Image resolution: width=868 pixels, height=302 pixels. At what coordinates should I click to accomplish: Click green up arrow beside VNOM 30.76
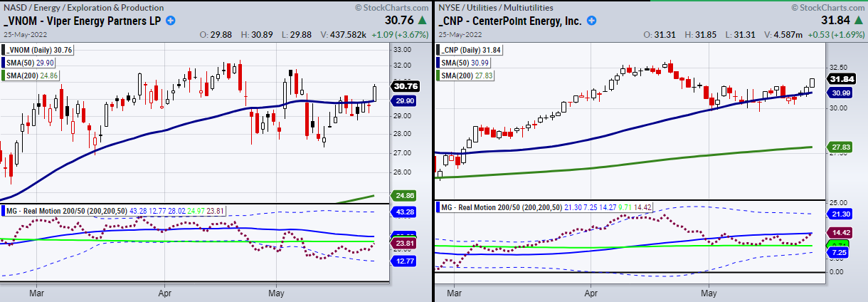(424, 21)
